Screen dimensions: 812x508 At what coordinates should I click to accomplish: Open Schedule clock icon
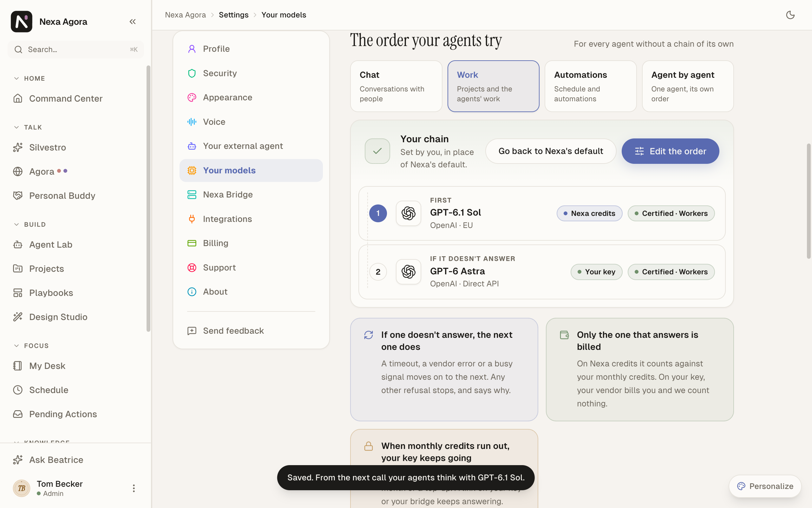point(18,390)
